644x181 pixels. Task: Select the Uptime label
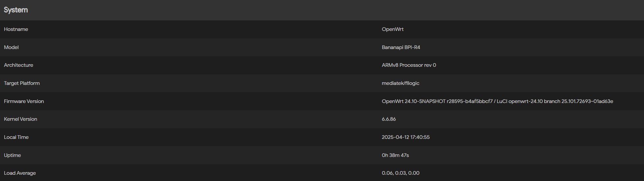[x=12, y=155]
